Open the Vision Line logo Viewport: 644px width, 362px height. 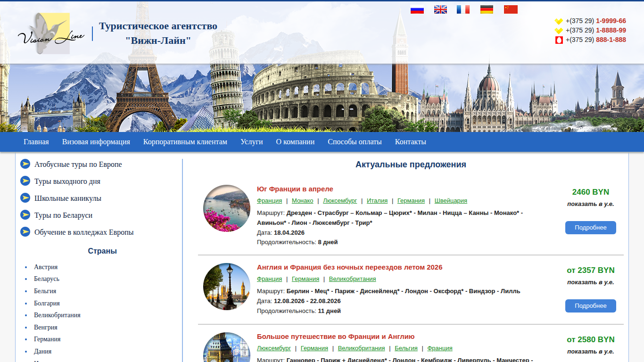point(51,33)
